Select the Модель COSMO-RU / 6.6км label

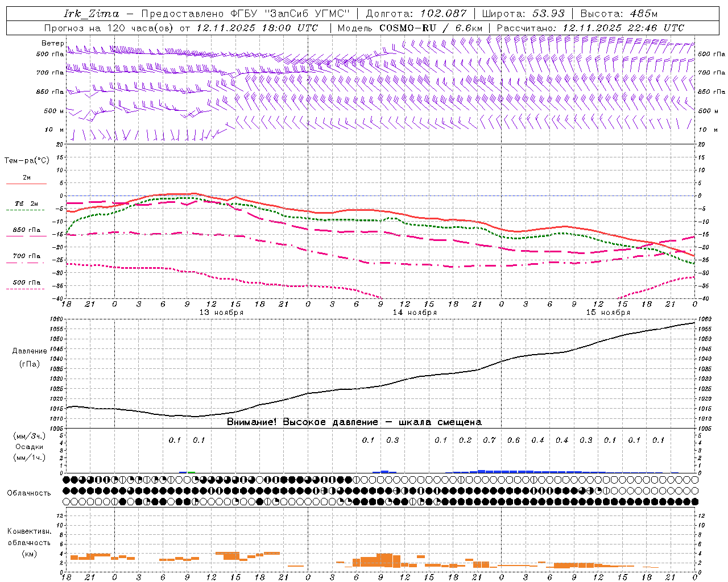point(409,28)
